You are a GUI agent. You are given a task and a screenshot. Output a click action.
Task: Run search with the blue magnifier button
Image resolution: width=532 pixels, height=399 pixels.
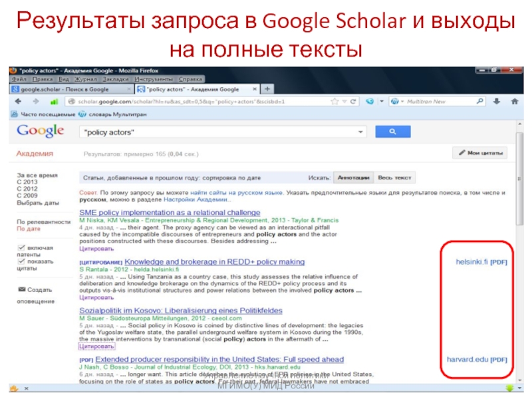pos(393,131)
